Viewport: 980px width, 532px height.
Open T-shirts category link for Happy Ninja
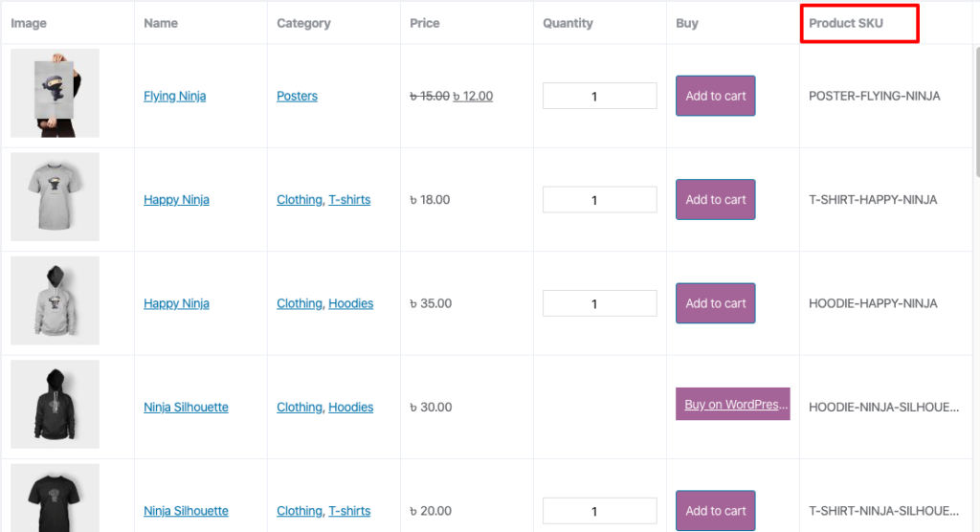tap(349, 200)
